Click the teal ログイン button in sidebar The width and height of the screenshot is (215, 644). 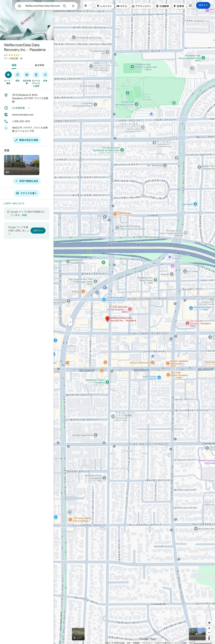38,231
